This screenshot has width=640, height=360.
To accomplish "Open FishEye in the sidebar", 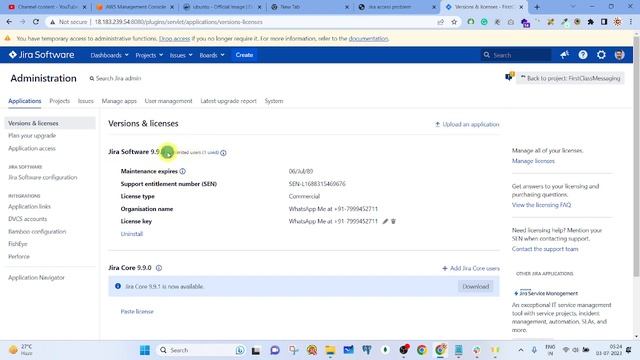I will pyautogui.click(x=18, y=244).
